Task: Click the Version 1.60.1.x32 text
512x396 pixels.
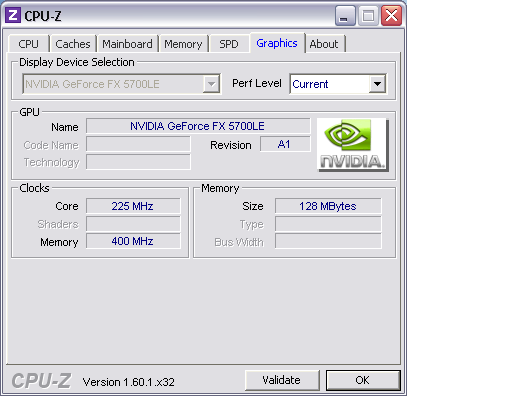Action: click(x=129, y=382)
